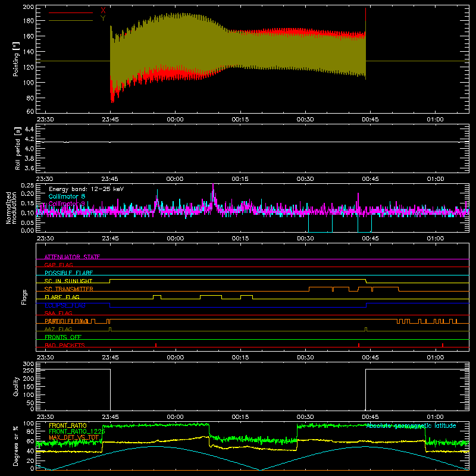
Task: Click the 4.4 tick on Roll period axis
Action: click(29, 129)
